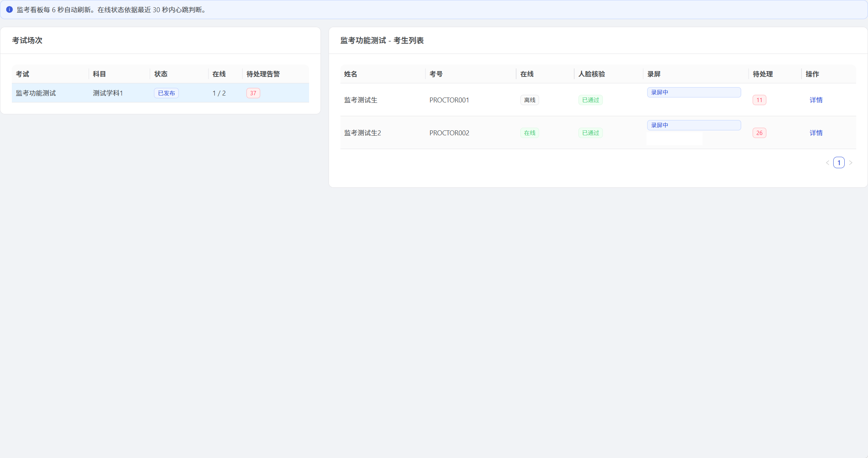Viewport: 868px width, 458px height.
Task: Open 详情 for 监考测试生 PROCTOR001
Action: coord(816,100)
